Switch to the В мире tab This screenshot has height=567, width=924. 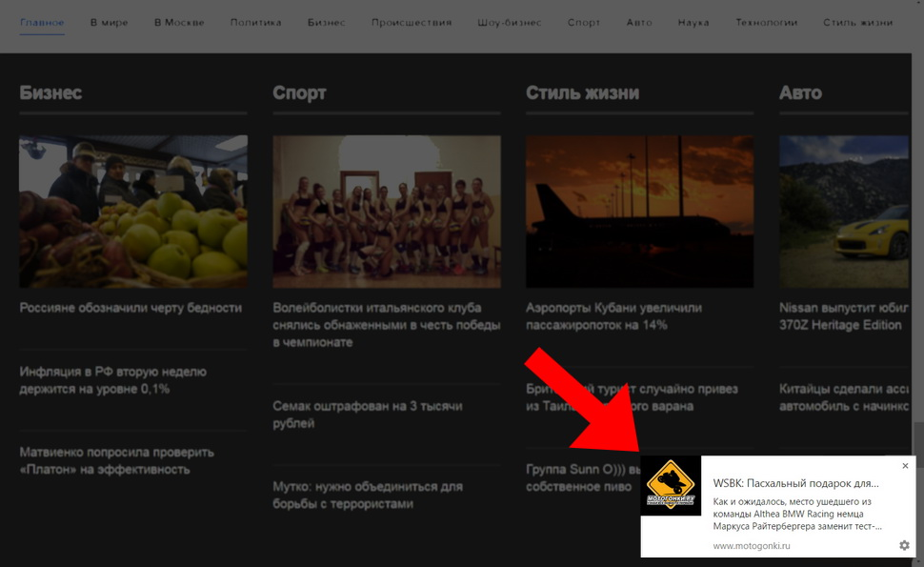(109, 23)
